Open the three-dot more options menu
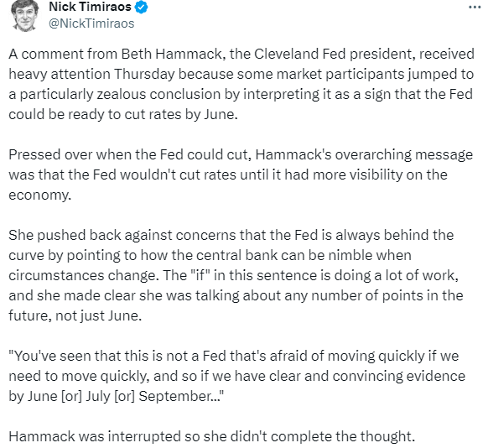The height and width of the screenshot is (448, 488). [475, 8]
